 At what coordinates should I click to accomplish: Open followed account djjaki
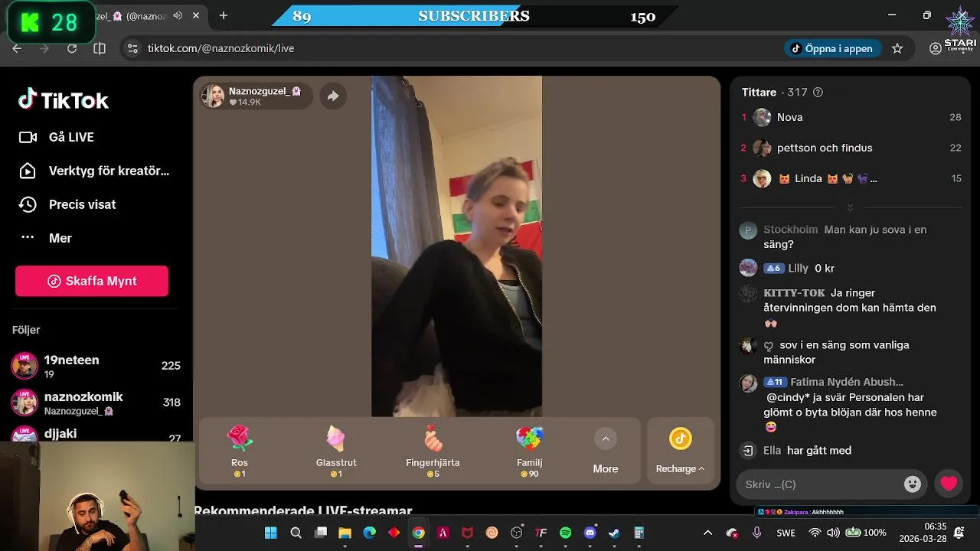click(96, 434)
